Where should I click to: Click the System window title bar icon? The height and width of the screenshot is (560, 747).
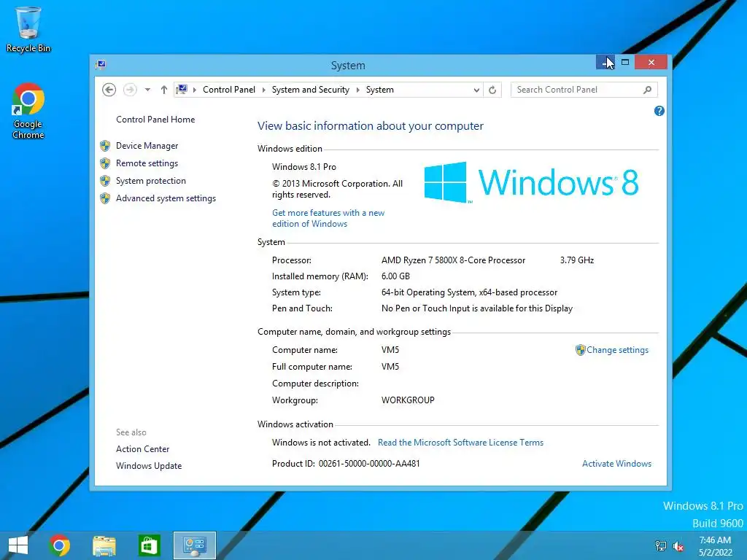[101, 64]
